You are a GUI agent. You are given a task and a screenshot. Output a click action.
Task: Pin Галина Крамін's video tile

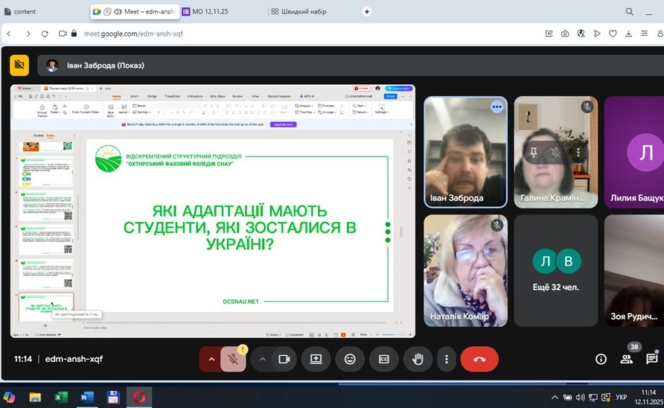click(533, 153)
